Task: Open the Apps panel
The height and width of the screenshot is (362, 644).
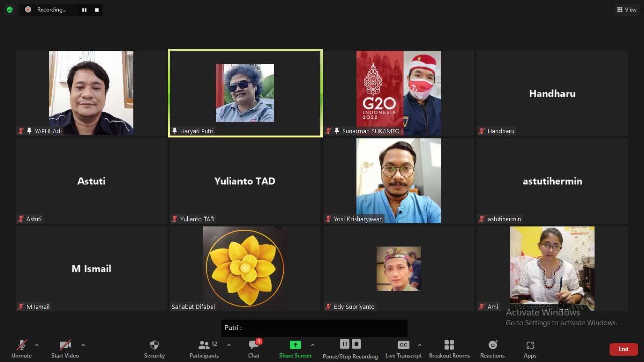Action: tap(530, 349)
